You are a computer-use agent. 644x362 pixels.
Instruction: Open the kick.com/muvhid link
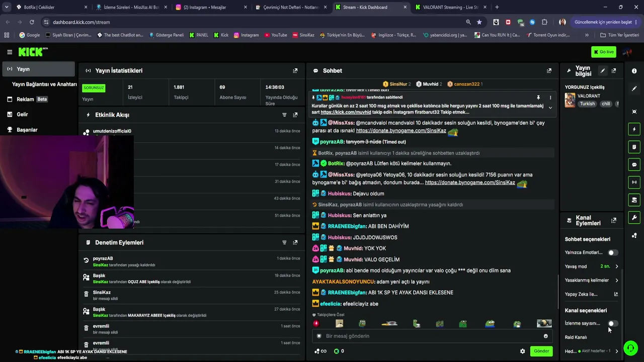click(x=346, y=112)
